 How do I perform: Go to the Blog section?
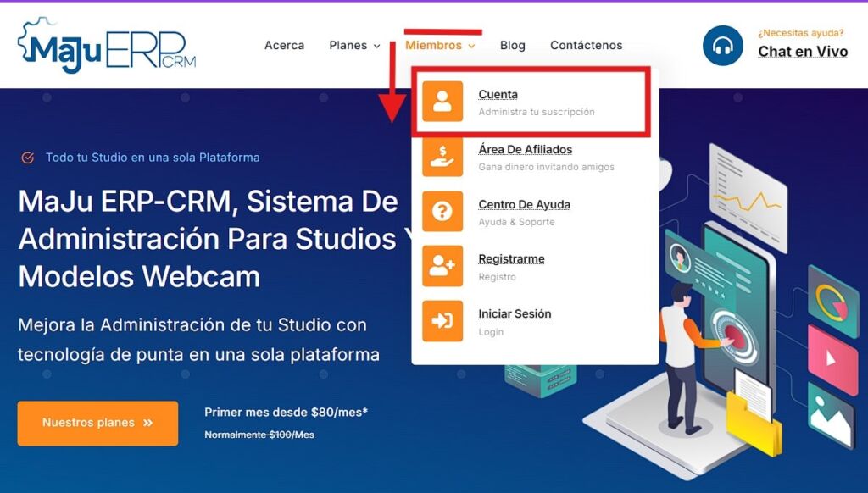(512, 46)
